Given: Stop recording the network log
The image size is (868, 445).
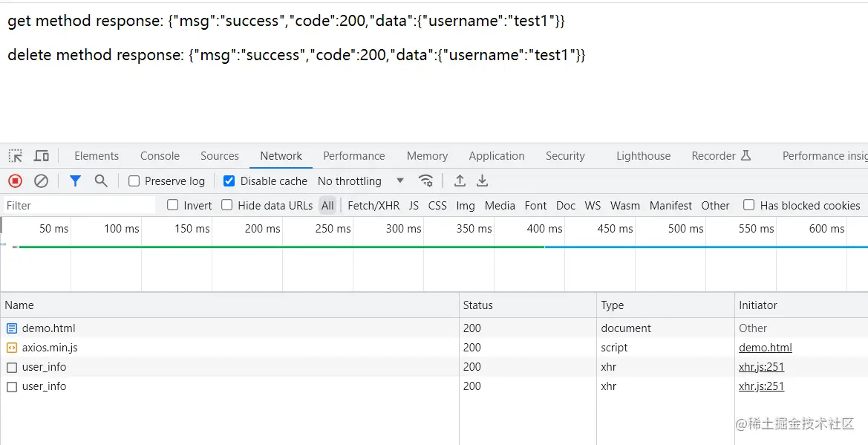Looking at the screenshot, I should click(15, 181).
